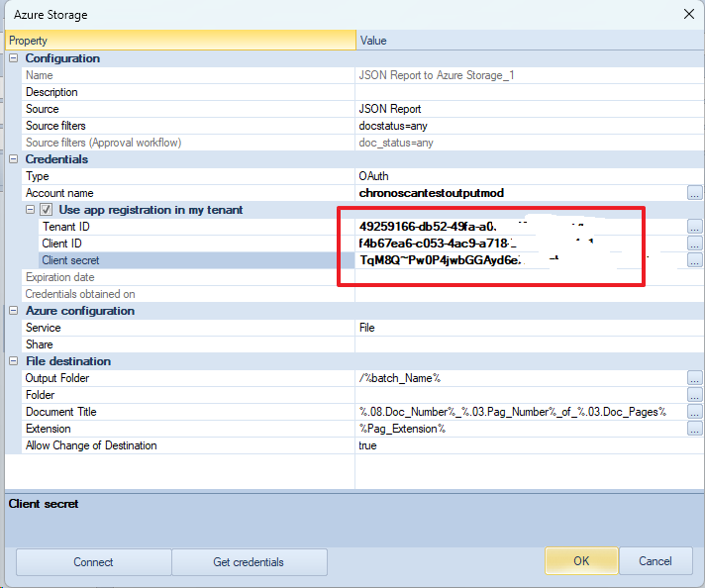
Task: Collapse Use app registration subgroup
Action: 30,210
